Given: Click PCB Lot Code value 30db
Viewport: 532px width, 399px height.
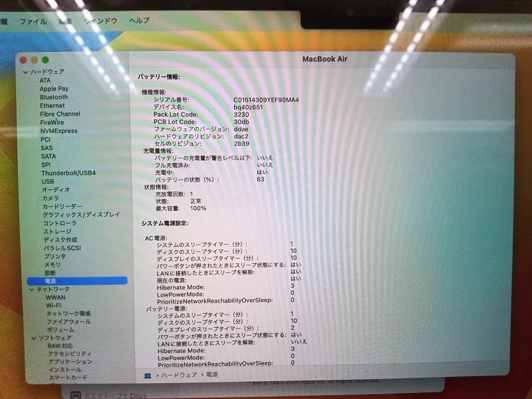Looking at the screenshot, I should (241, 122).
